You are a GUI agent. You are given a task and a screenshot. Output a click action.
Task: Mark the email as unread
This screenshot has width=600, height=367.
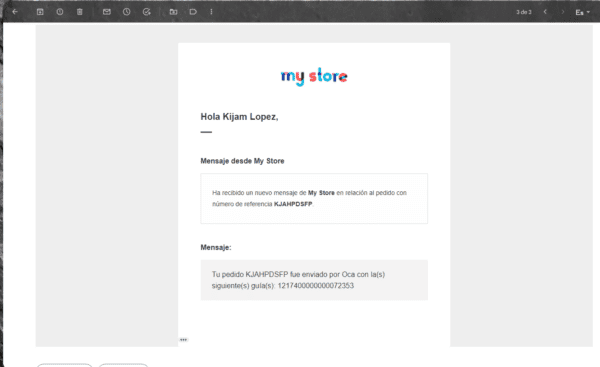coord(107,12)
